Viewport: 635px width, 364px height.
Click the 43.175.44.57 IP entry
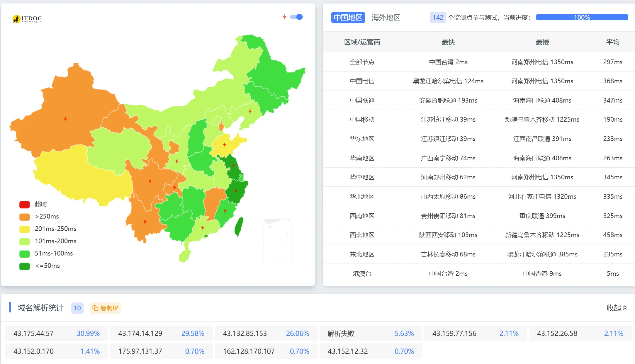[33, 334]
